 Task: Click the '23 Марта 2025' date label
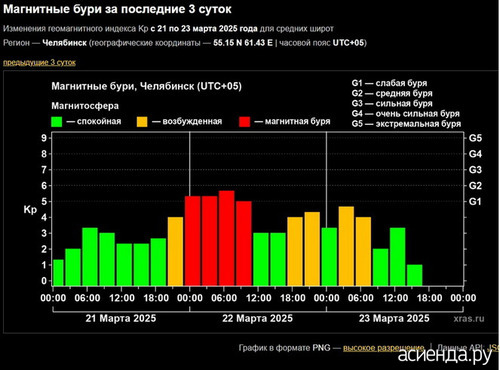pos(394,318)
